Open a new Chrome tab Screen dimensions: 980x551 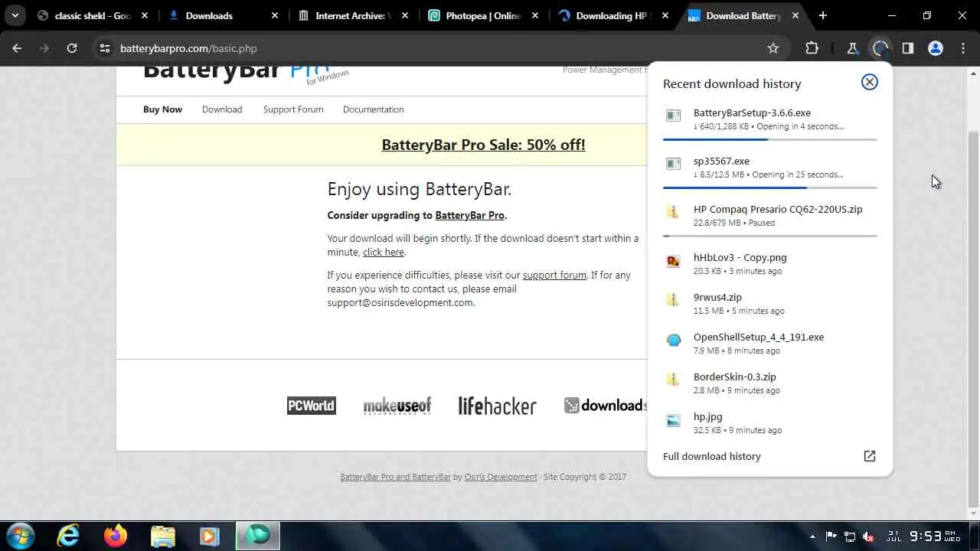[823, 15]
